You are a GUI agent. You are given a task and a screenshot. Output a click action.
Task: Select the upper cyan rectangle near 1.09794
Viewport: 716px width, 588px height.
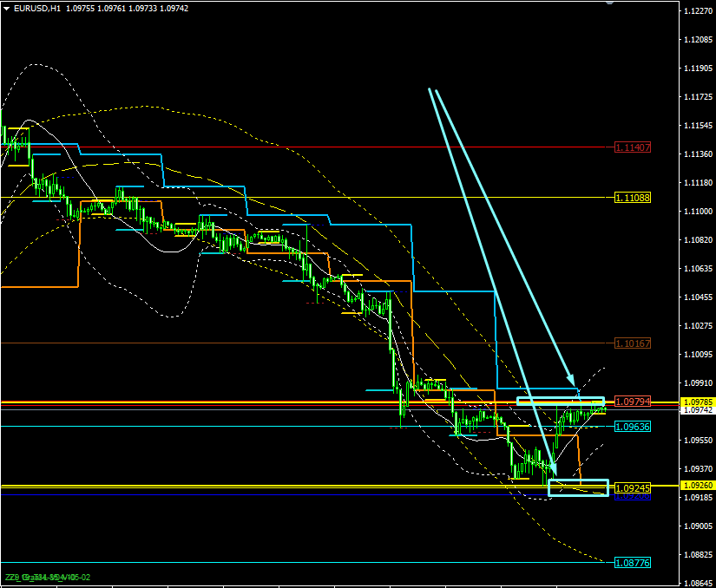tap(561, 401)
